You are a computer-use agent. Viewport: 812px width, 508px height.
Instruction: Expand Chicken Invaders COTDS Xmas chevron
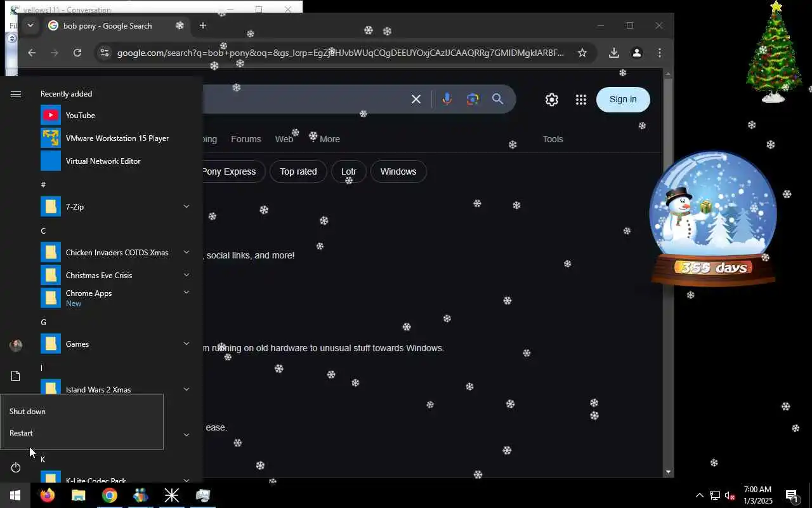(187, 252)
